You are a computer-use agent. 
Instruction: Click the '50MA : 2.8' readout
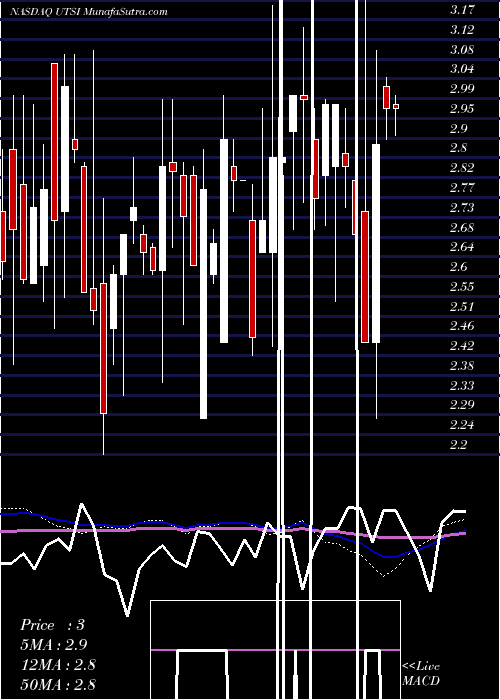coord(58,684)
